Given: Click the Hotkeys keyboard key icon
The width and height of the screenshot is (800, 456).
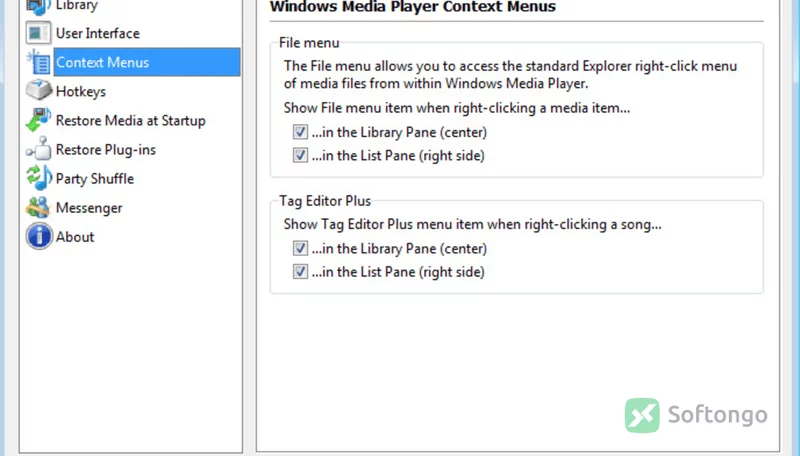Looking at the screenshot, I should [x=38, y=91].
